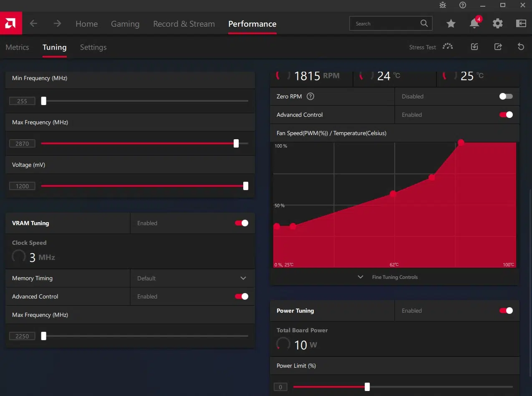Disable the VRAM Tuning toggle
The image size is (532, 396).
click(242, 223)
